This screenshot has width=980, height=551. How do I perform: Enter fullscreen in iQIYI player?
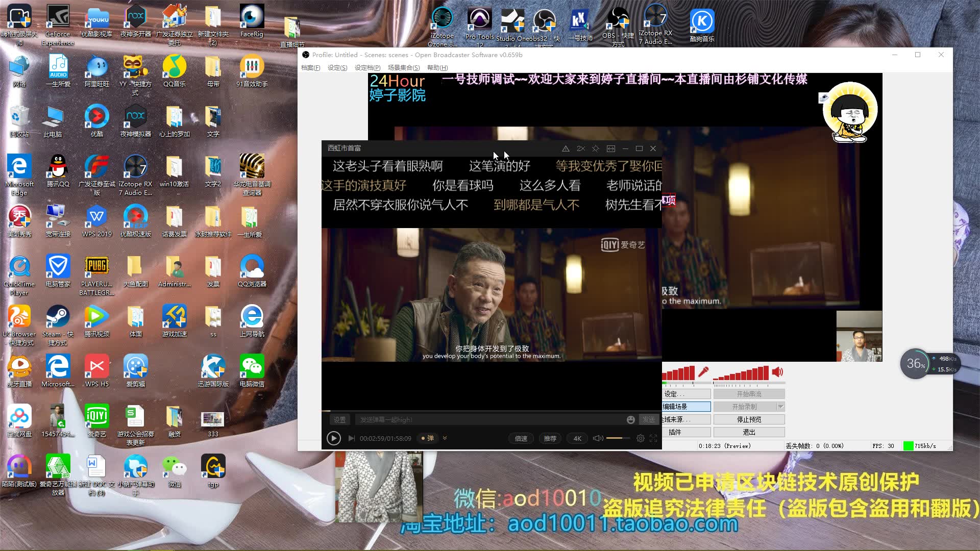click(x=653, y=438)
